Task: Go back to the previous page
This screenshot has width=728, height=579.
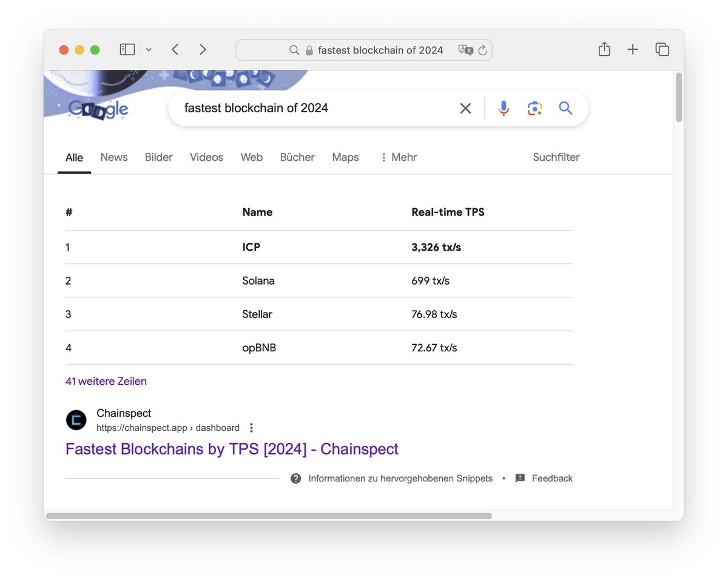Action: click(175, 50)
